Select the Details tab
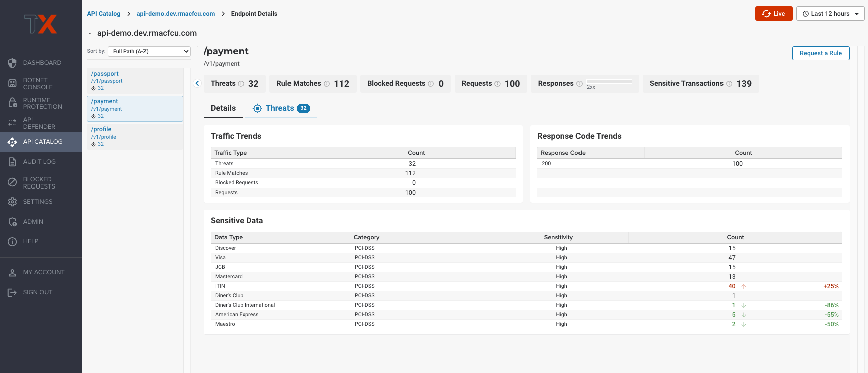This screenshot has height=373, width=868. (223, 108)
